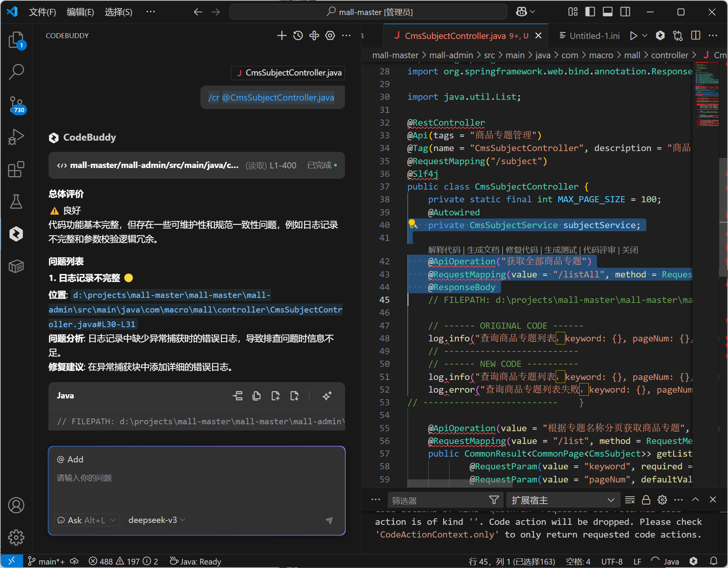Send the chat message

329,520
